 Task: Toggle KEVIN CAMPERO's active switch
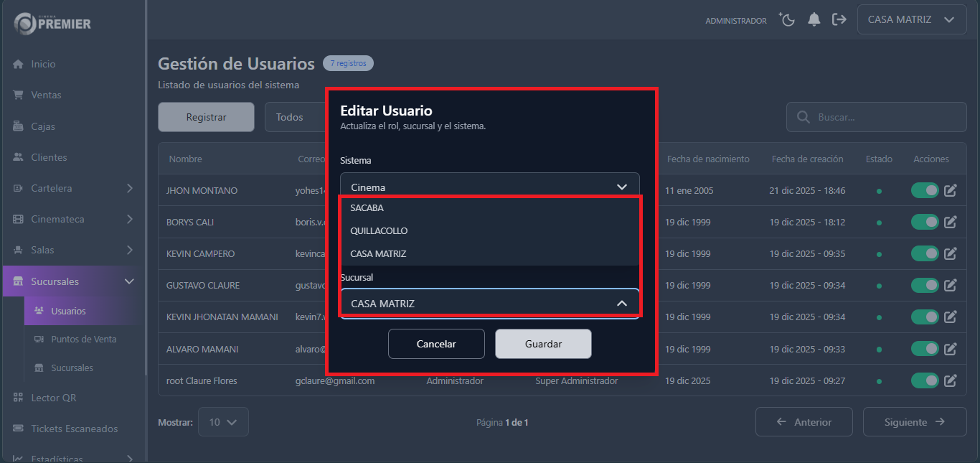pos(925,253)
